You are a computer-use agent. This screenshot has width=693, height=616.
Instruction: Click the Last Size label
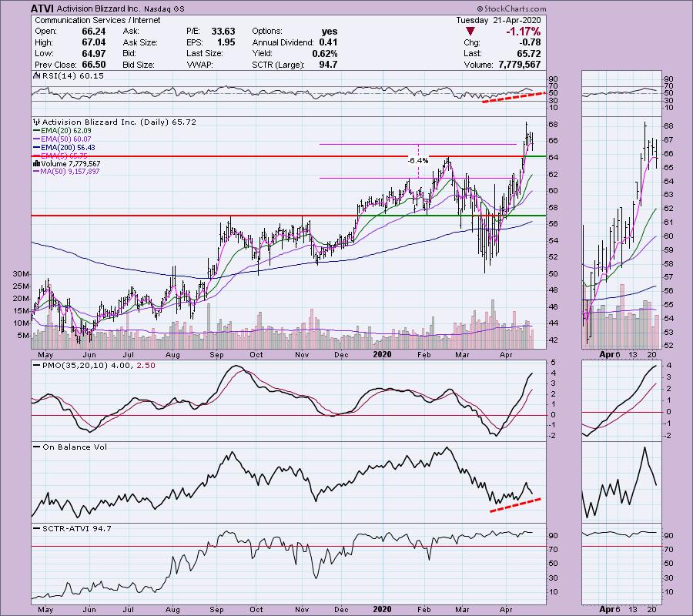click(x=204, y=53)
